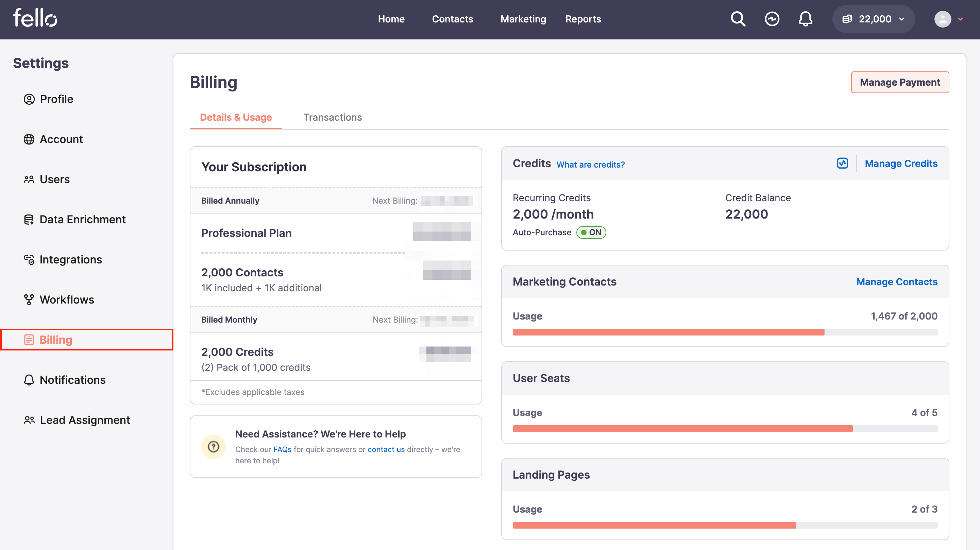Open the Manage Contacts link
This screenshot has width=980, height=550.
(x=897, y=281)
